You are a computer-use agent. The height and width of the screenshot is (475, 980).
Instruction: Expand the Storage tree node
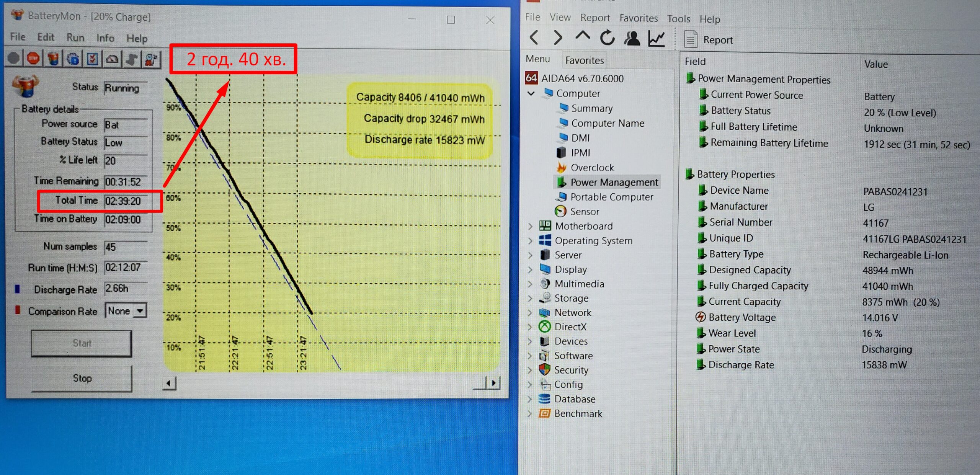click(530, 298)
